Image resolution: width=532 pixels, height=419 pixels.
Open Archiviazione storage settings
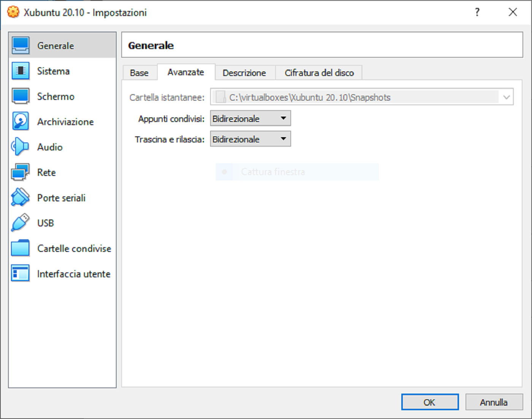click(x=20, y=121)
